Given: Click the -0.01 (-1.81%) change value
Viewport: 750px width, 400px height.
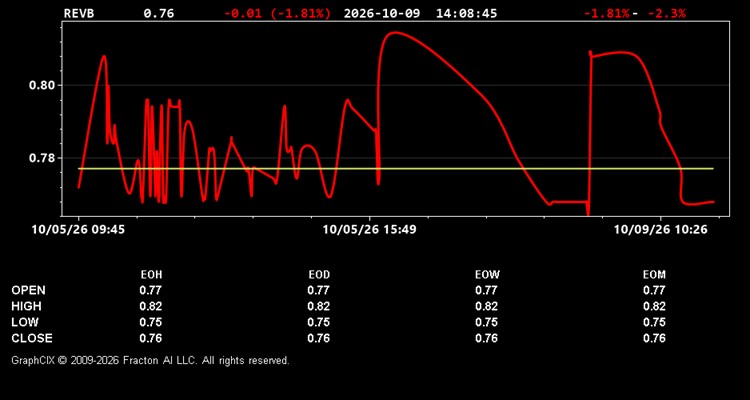Looking at the screenshot, I should pyautogui.click(x=277, y=13).
